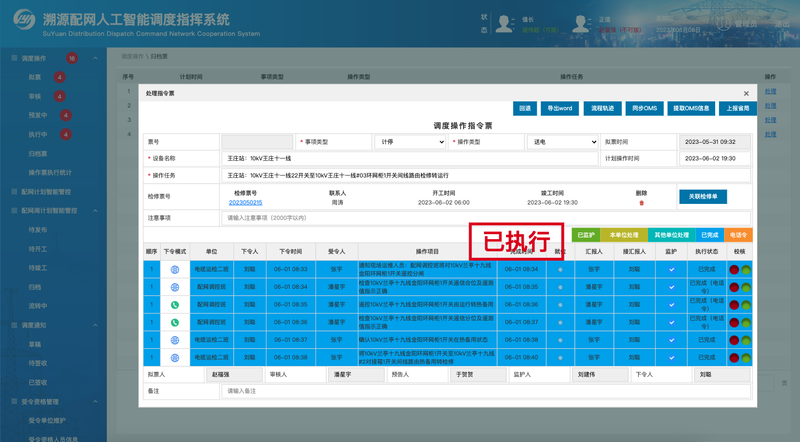The height and width of the screenshot is (442, 800).
Task: Open the 操作类型 dropdown showing 送电
Action: (x=562, y=142)
